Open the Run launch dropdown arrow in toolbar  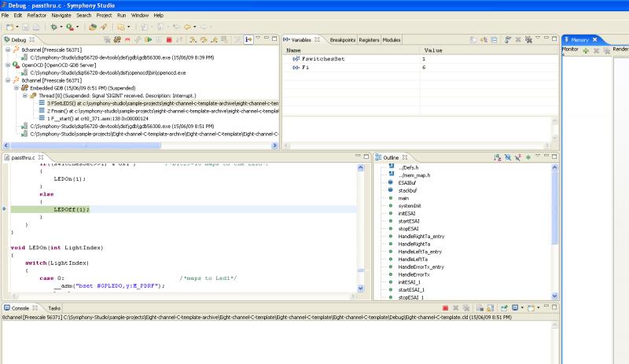[79, 27]
